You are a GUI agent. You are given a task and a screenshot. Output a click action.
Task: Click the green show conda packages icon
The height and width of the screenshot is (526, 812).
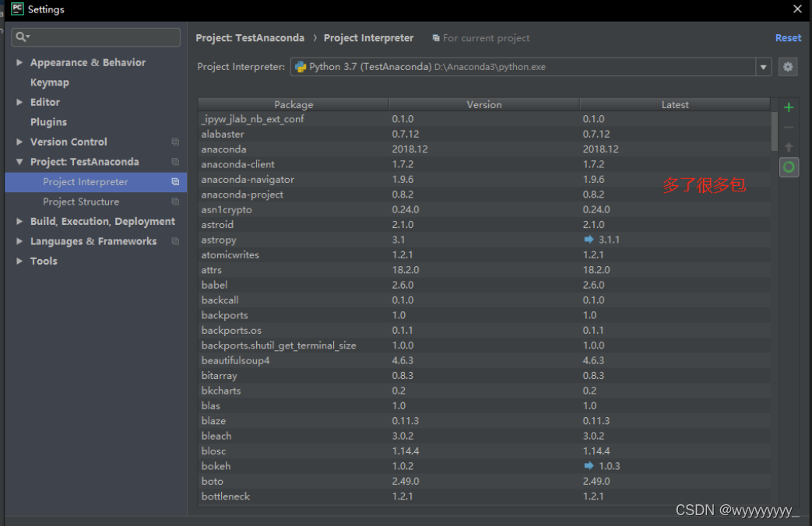789,167
